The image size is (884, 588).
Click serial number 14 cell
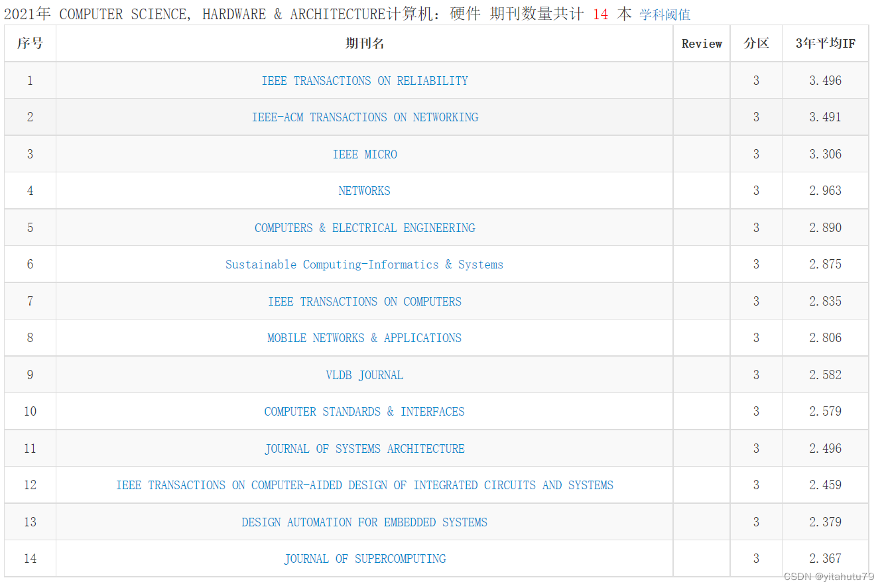coord(30,559)
